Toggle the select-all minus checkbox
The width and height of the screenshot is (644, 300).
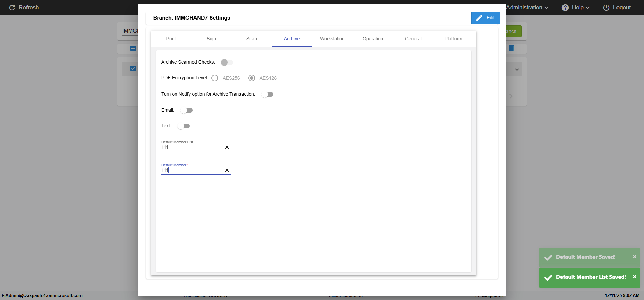coord(133,48)
